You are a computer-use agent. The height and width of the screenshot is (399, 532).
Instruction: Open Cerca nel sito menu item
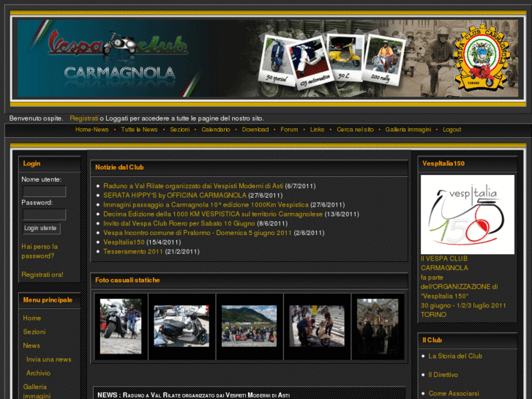pos(355,130)
